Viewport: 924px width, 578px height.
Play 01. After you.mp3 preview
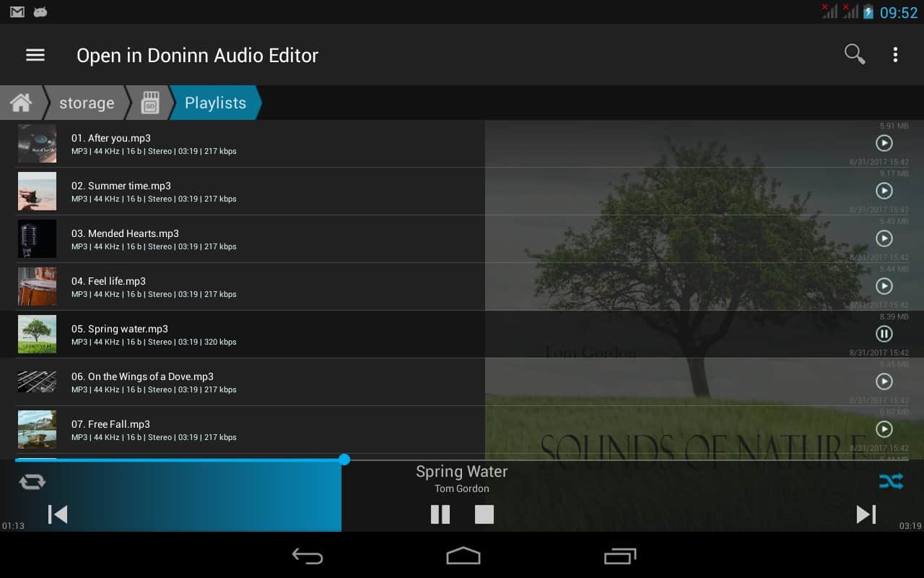click(884, 143)
